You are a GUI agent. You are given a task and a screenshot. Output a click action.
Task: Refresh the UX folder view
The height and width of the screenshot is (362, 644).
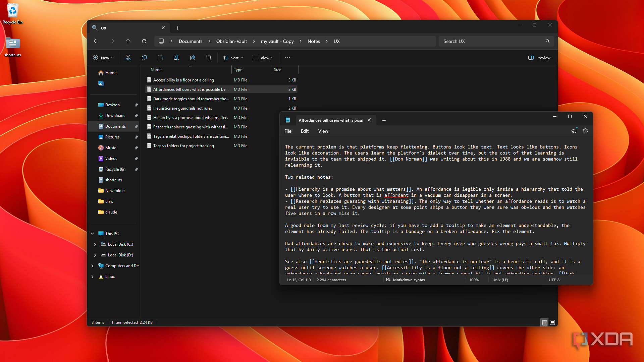pos(144,41)
